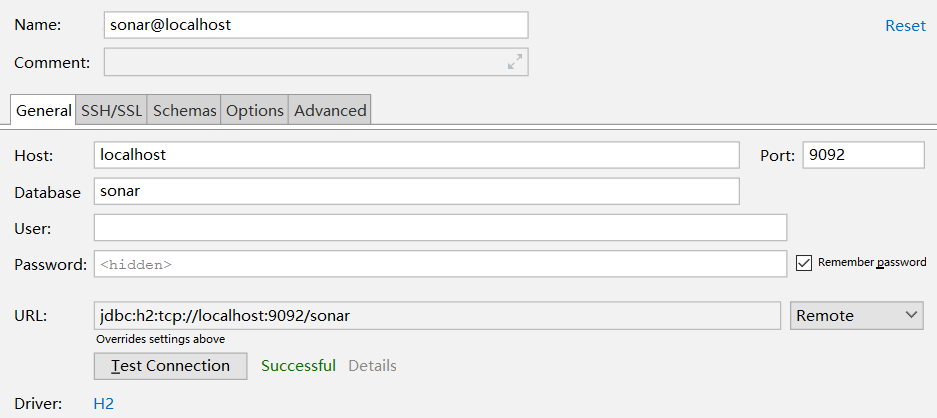Screen dimensions: 937x418
Task: Click into the Host input field
Action: [x=417, y=155]
